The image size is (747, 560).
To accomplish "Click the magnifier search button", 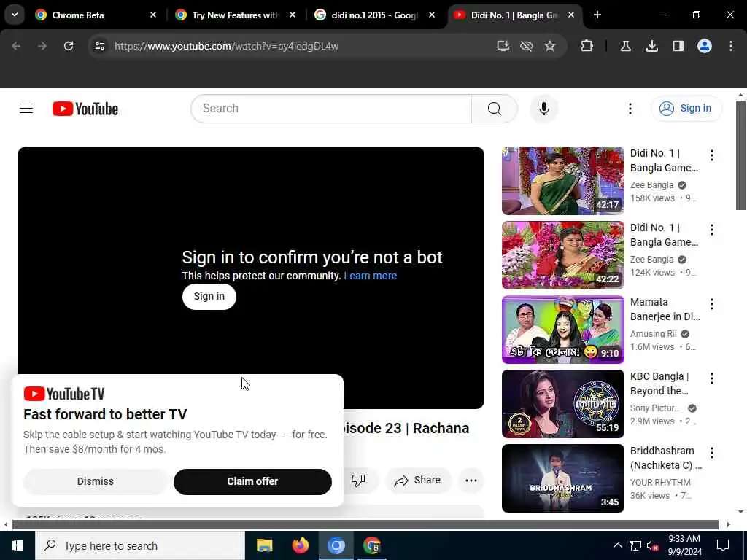I will [x=495, y=109].
